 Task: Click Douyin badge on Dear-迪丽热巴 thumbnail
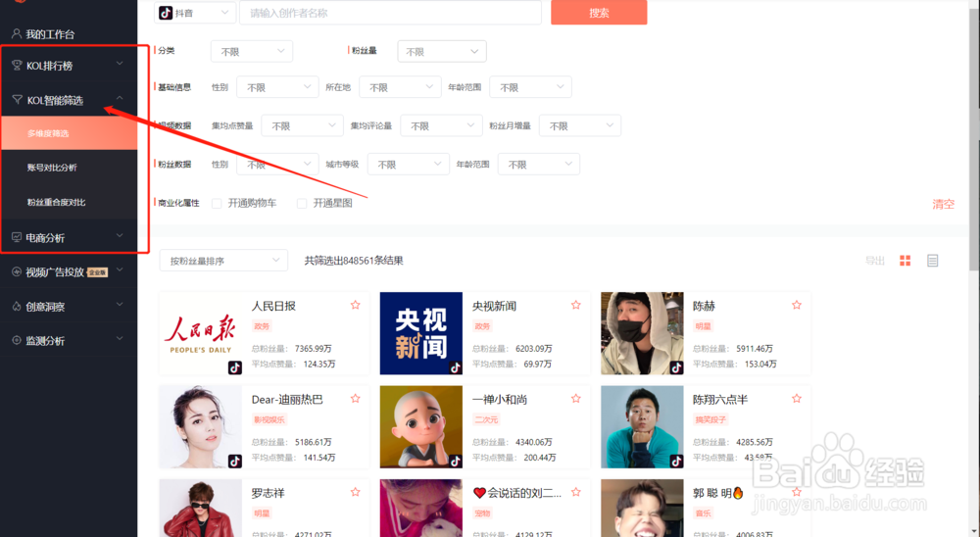coord(234,461)
